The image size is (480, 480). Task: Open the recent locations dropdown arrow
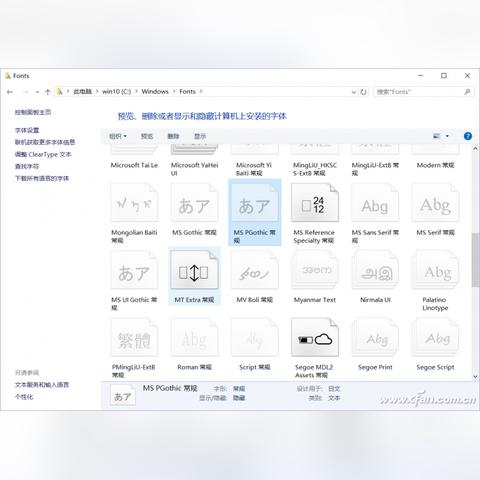pyautogui.click(x=37, y=92)
